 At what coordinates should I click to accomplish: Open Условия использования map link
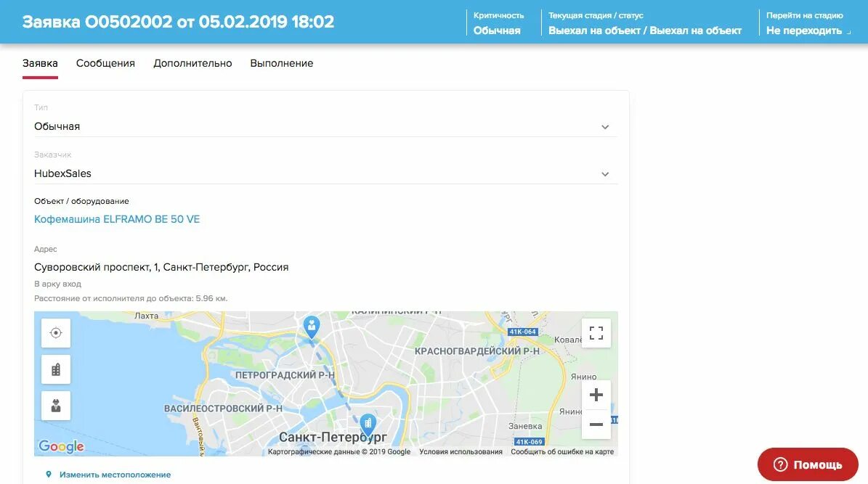[x=461, y=452]
